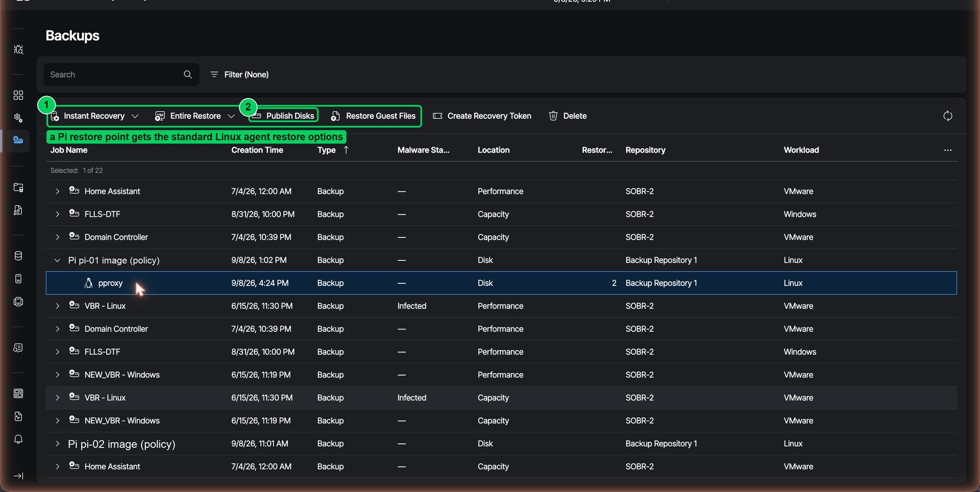The height and width of the screenshot is (492, 980).
Task: Open the single server icon in sidebar
Action: (19, 279)
